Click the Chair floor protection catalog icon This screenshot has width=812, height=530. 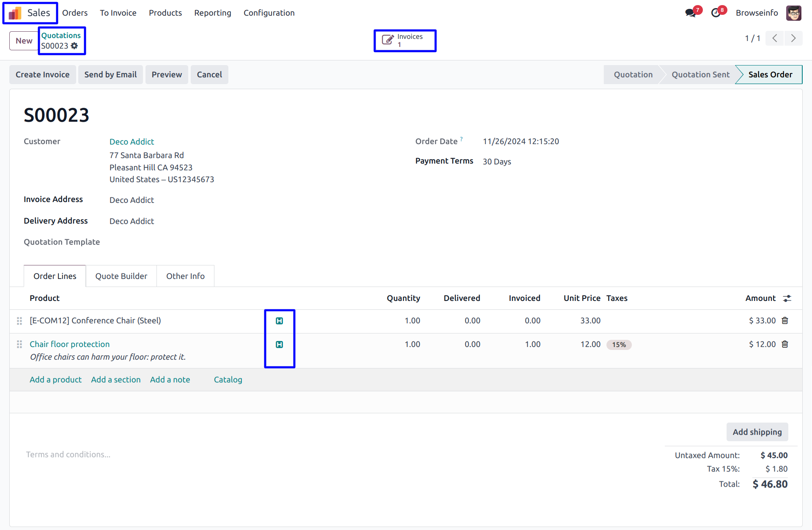pyautogui.click(x=279, y=344)
